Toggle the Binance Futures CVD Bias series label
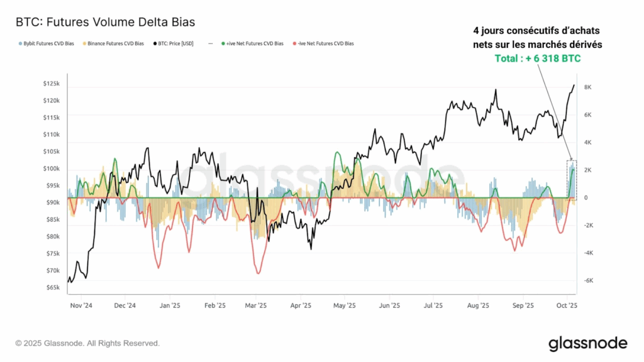This screenshot has height=362, width=644. (117, 44)
